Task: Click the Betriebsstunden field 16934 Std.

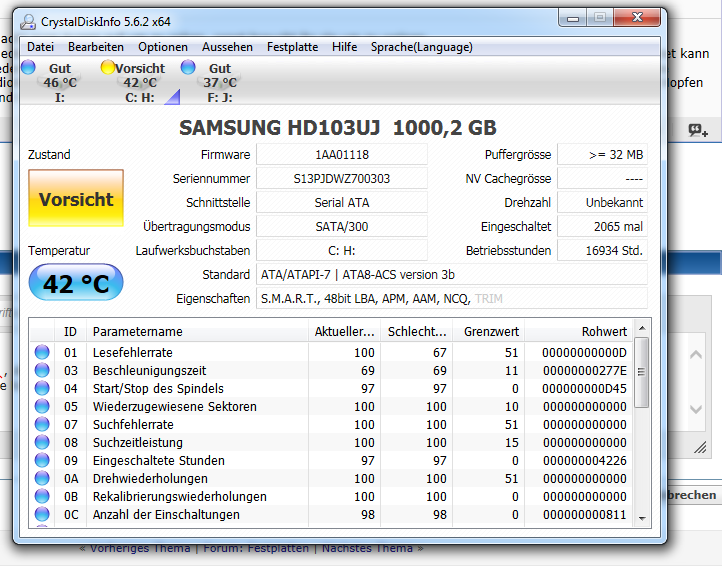Action: [x=602, y=250]
